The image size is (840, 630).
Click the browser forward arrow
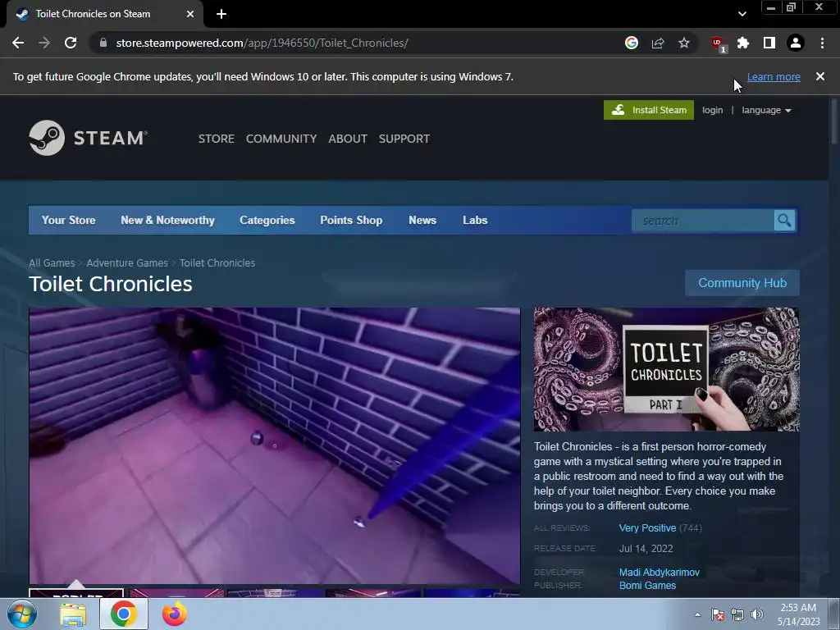pos(44,43)
